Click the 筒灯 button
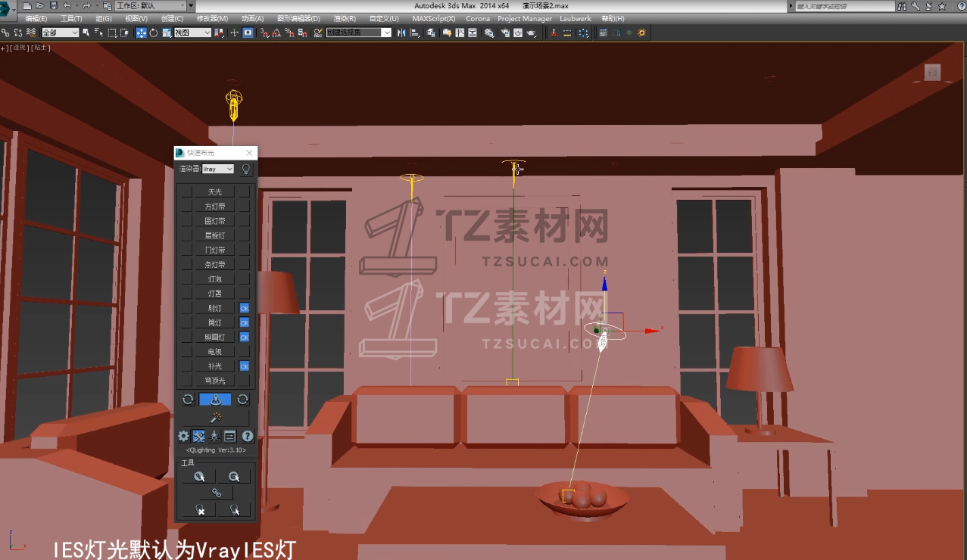This screenshot has height=560, width=967. pyautogui.click(x=216, y=322)
